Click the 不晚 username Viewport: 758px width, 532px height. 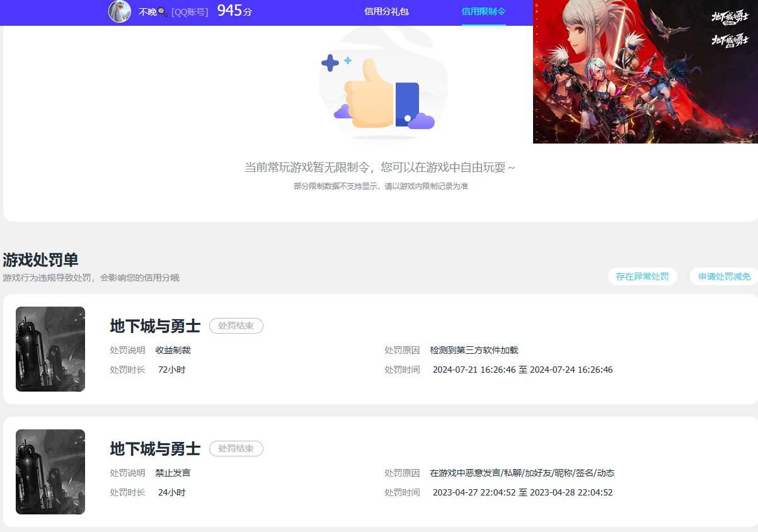pos(152,12)
